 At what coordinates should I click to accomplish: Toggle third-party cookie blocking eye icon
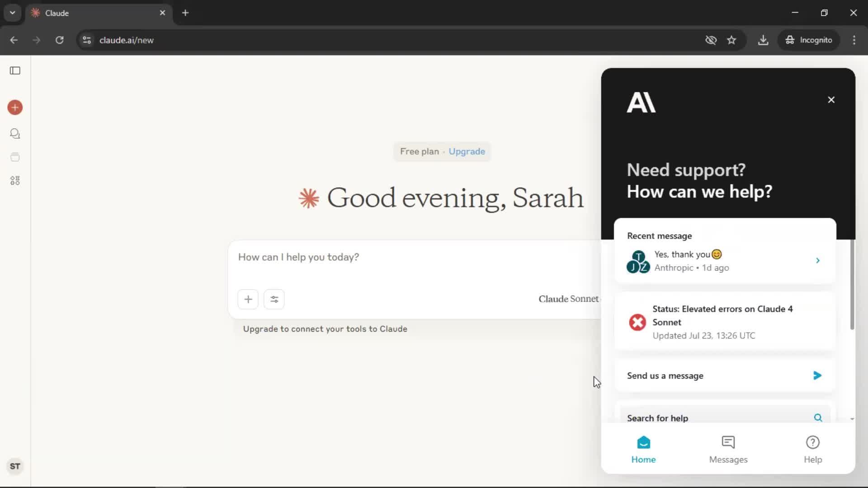coord(711,40)
